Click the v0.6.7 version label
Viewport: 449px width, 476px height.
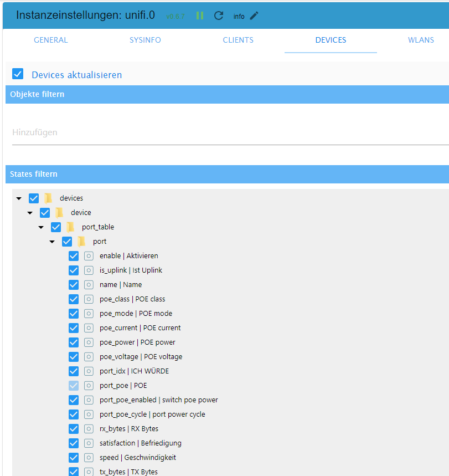coord(176,17)
